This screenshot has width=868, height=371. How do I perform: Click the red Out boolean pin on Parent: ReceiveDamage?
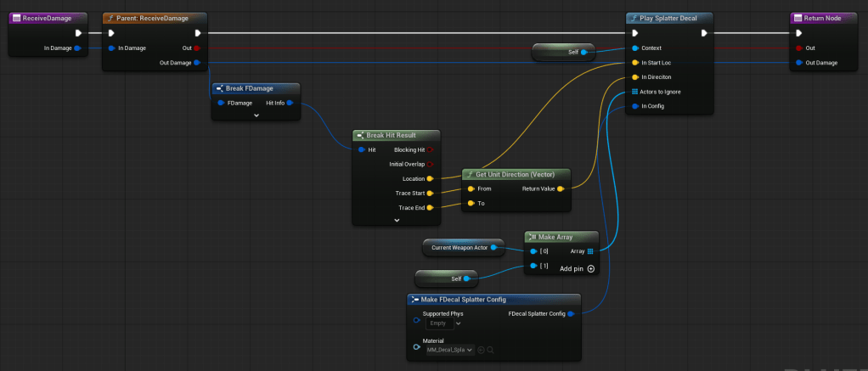pos(198,48)
